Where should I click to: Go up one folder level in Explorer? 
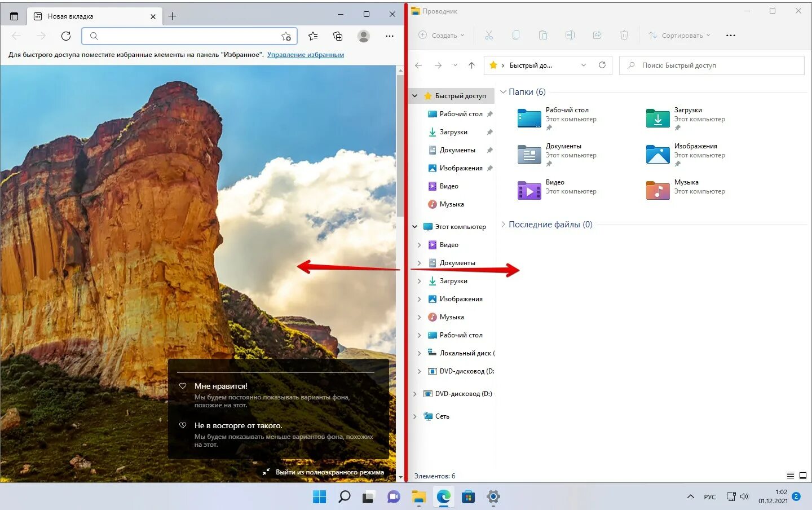(472, 65)
